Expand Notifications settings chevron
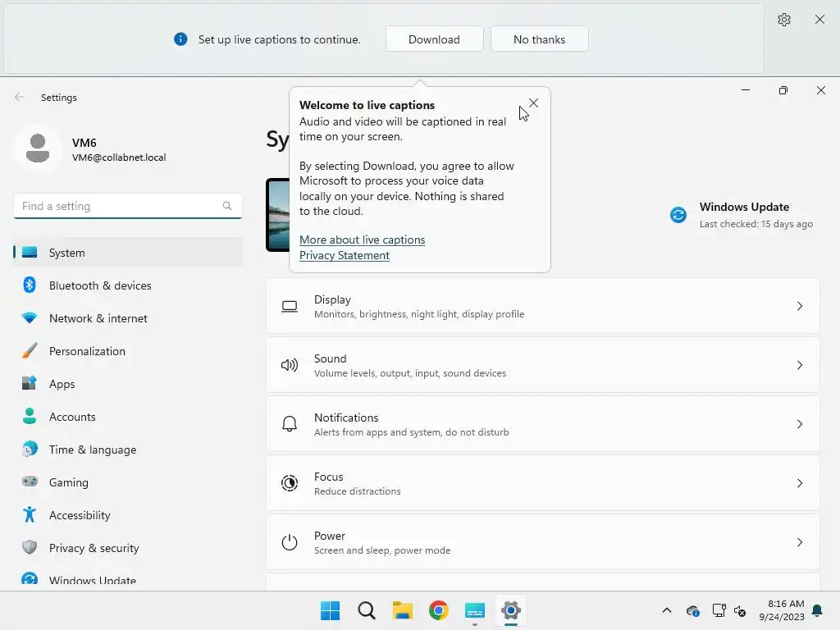The width and height of the screenshot is (840, 630). [x=799, y=424]
